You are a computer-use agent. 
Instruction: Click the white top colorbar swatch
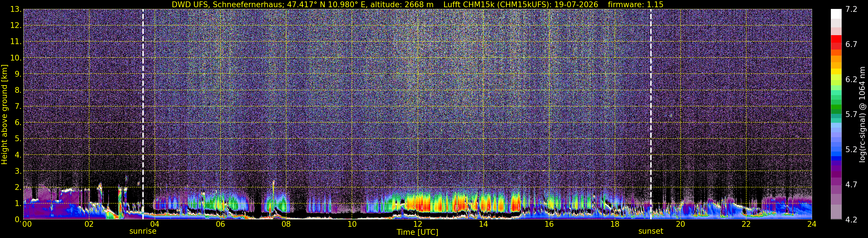click(836, 14)
